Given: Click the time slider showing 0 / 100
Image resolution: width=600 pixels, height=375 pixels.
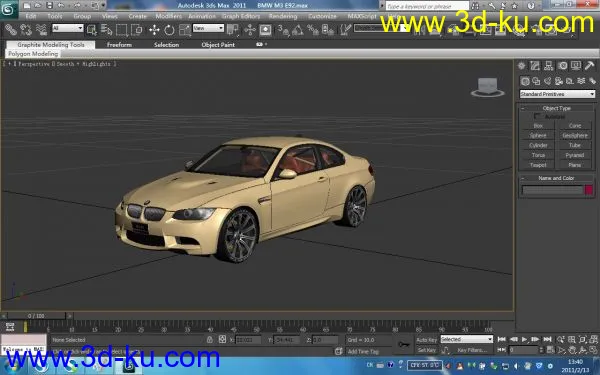Looking at the screenshot, I should 36,316.
